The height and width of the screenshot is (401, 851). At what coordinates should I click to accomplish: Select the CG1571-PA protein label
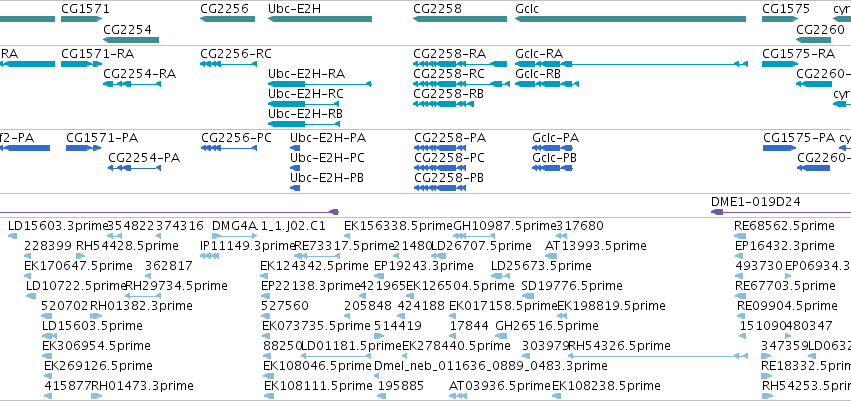(x=102, y=138)
